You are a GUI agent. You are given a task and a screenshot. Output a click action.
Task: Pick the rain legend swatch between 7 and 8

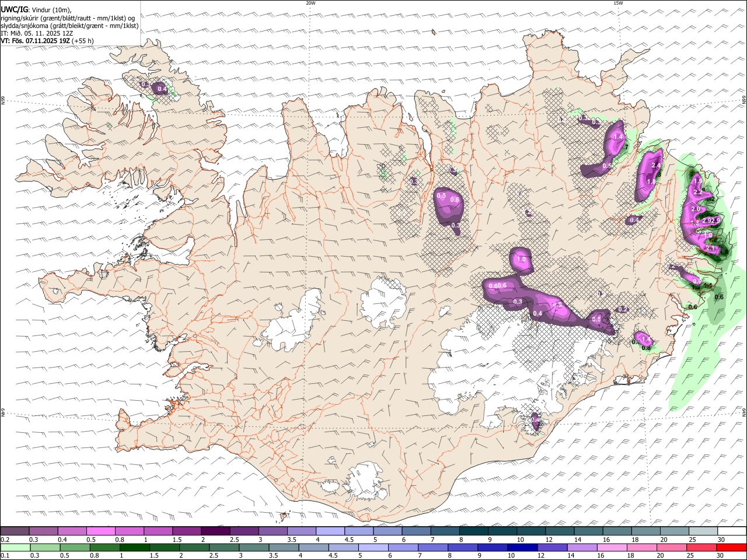point(433,547)
